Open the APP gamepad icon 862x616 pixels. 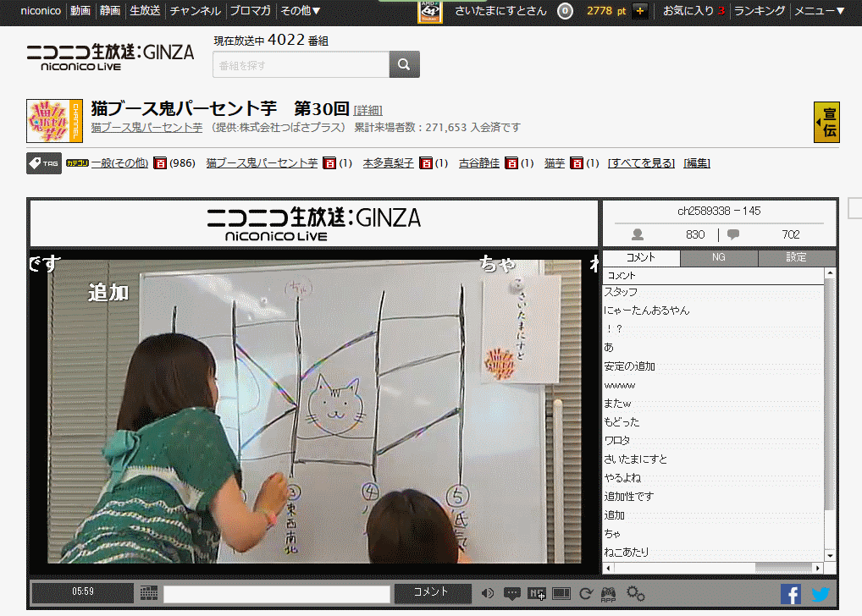[x=609, y=594]
